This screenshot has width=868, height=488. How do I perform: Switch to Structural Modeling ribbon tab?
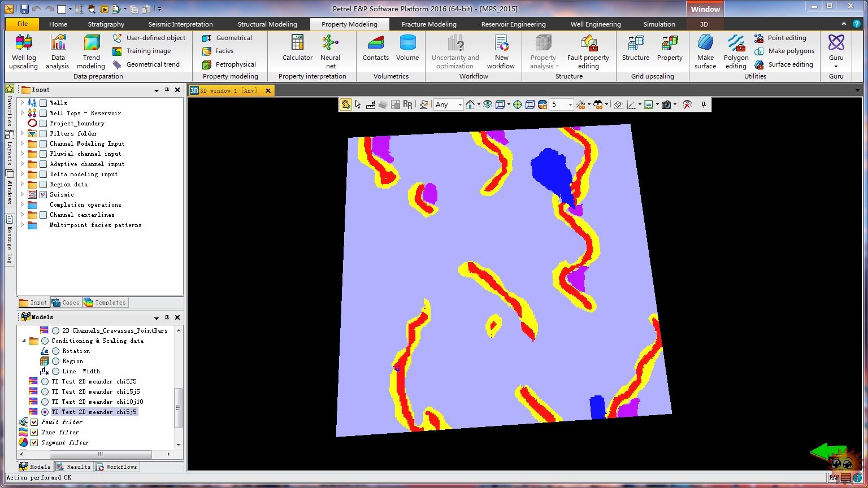point(267,24)
